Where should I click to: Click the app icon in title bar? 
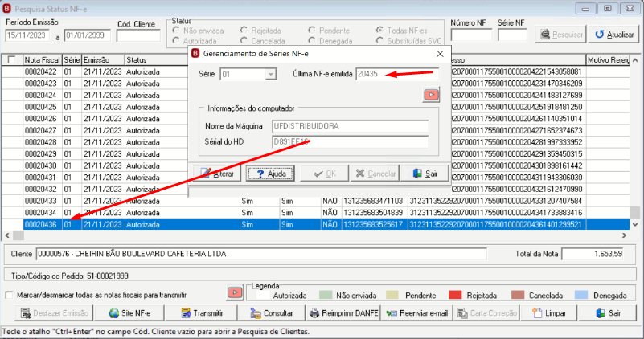point(6,8)
